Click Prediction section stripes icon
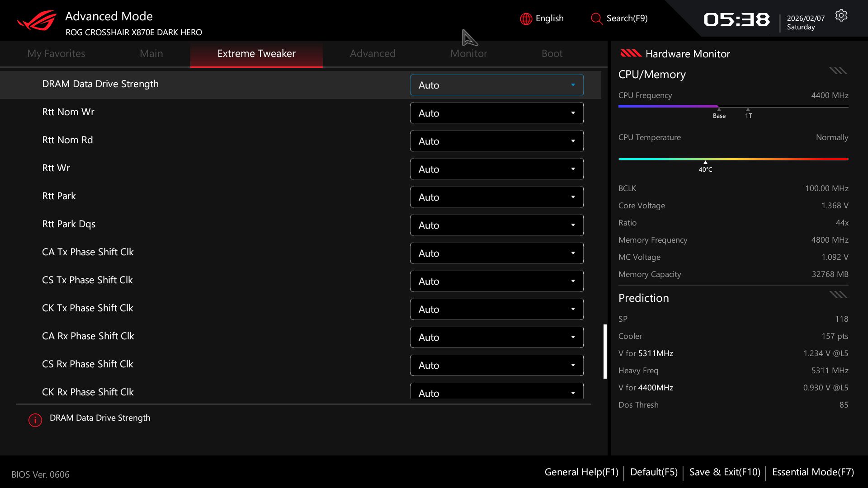Viewport: 868px width, 488px height. tap(838, 295)
